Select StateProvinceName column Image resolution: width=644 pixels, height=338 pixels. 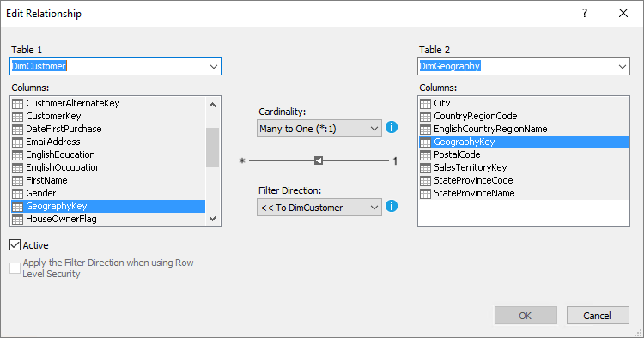524,193
